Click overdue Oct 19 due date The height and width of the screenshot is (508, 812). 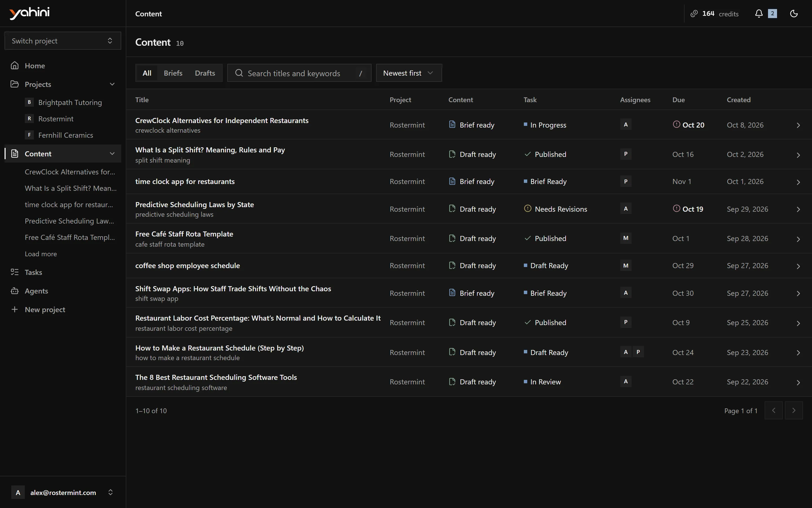(x=688, y=209)
